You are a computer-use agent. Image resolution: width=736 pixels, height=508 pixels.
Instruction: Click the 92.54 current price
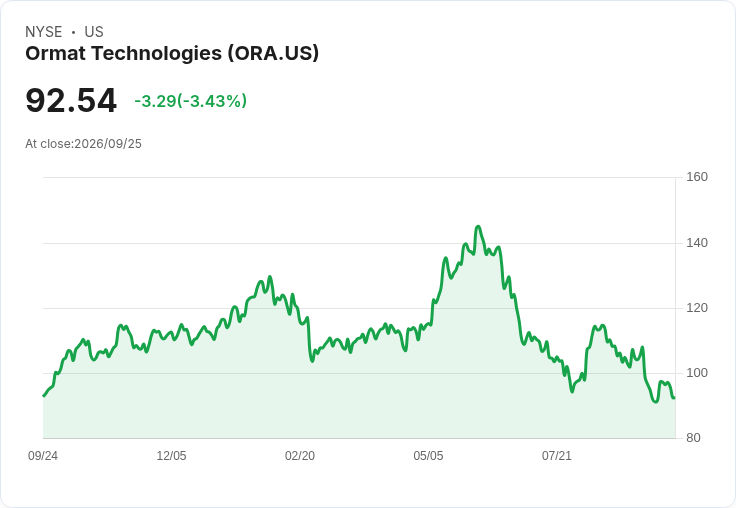click(71, 100)
